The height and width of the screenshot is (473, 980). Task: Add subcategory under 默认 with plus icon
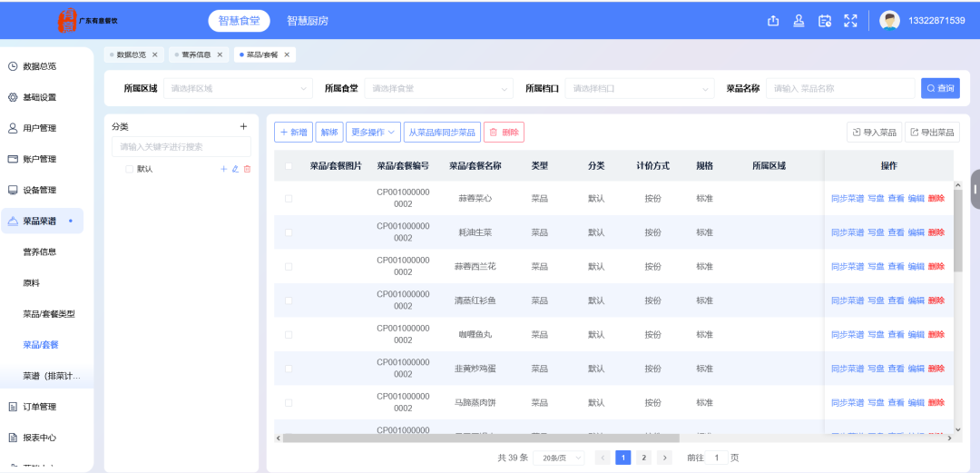coord(224,169)
